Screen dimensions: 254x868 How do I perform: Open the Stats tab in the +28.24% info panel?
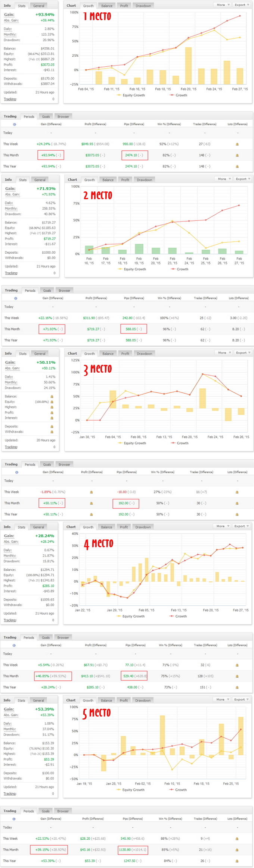point(22,527)
